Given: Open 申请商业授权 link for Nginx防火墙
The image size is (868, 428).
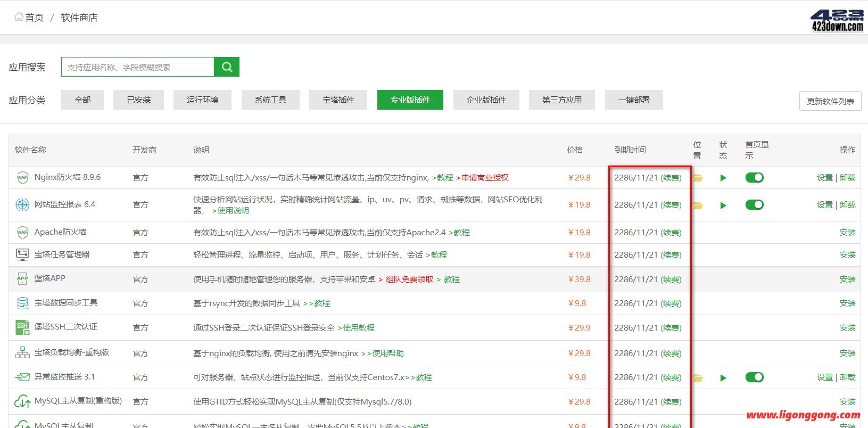Looking at the screenshot, I should point(485,178).
